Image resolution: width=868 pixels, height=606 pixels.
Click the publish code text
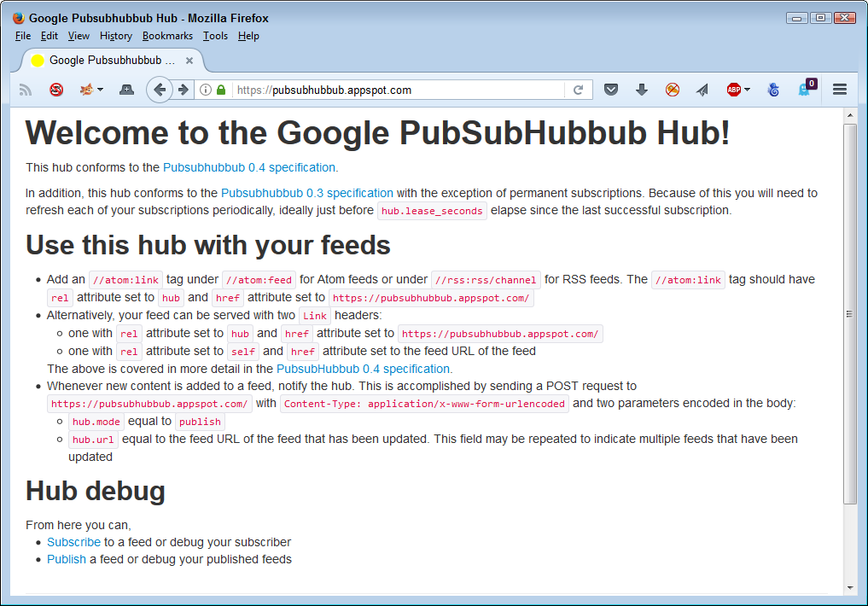200,422
